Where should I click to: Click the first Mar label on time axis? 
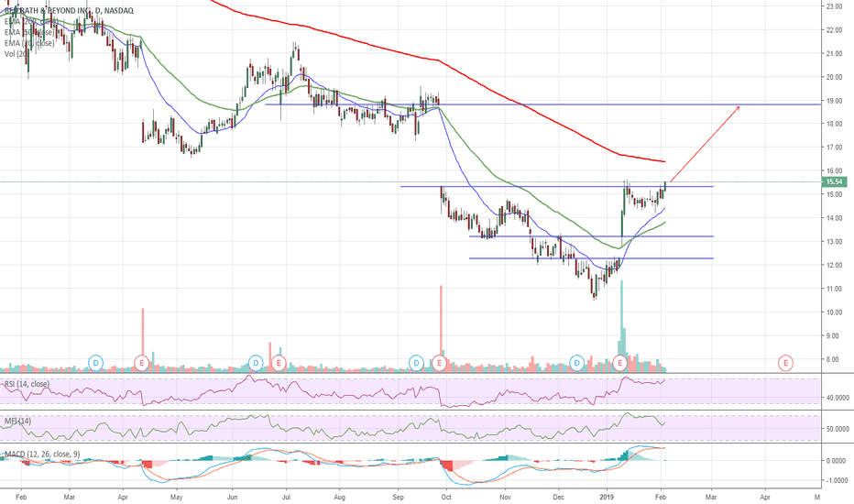[x=69, y=497]
